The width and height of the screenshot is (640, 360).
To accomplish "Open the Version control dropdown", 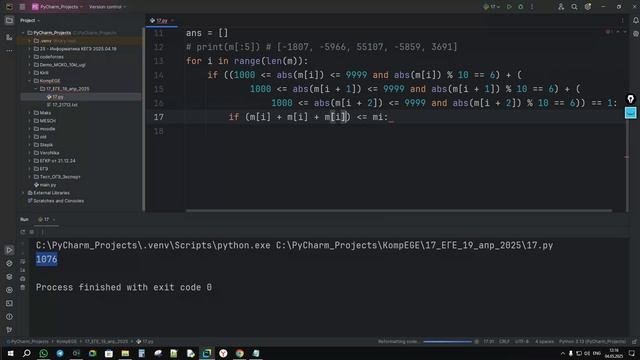I will (107, 7).
